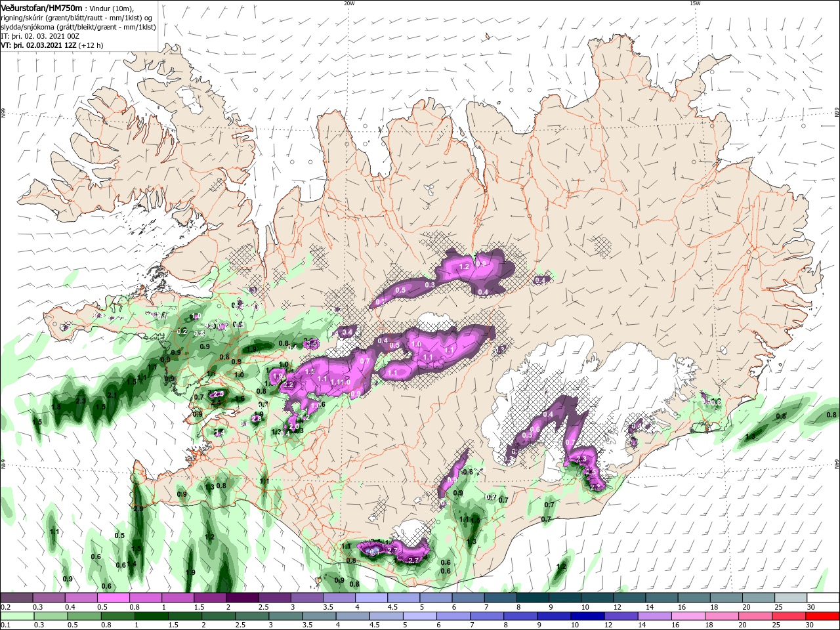This screenshot has height=630, width=840.
Task: Click the rain legend swatch between 20 and 25
Action: pos(755,616)
